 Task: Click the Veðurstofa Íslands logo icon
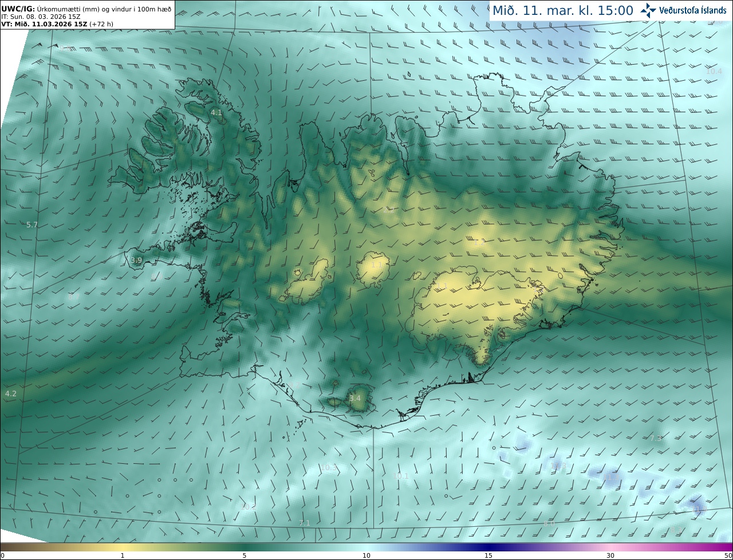648,10
